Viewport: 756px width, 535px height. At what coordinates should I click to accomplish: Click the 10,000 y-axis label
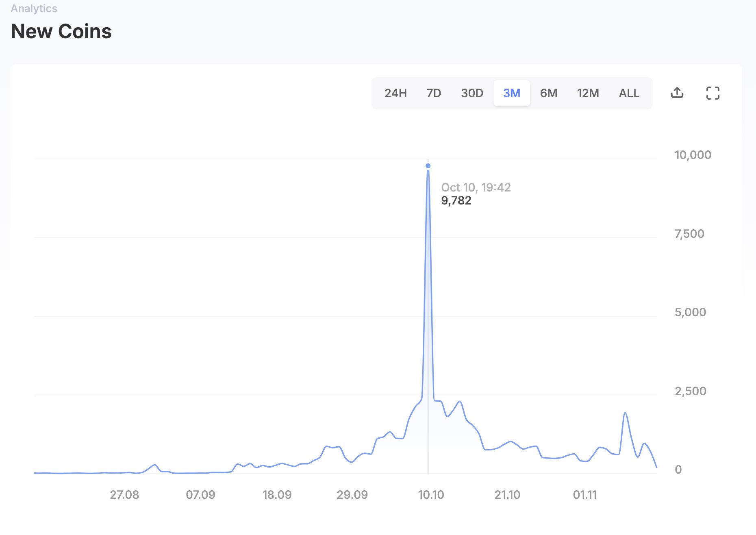click(693, 155)
